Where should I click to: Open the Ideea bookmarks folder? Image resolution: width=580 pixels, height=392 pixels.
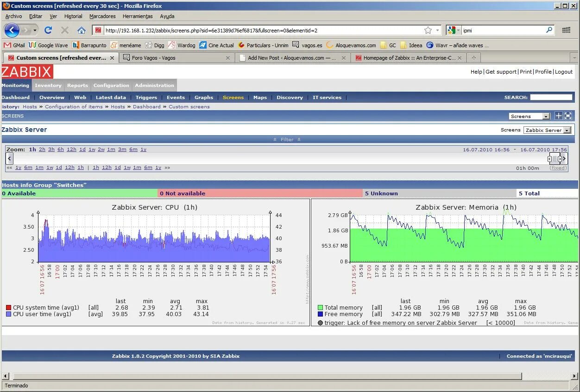coord(411,45)
